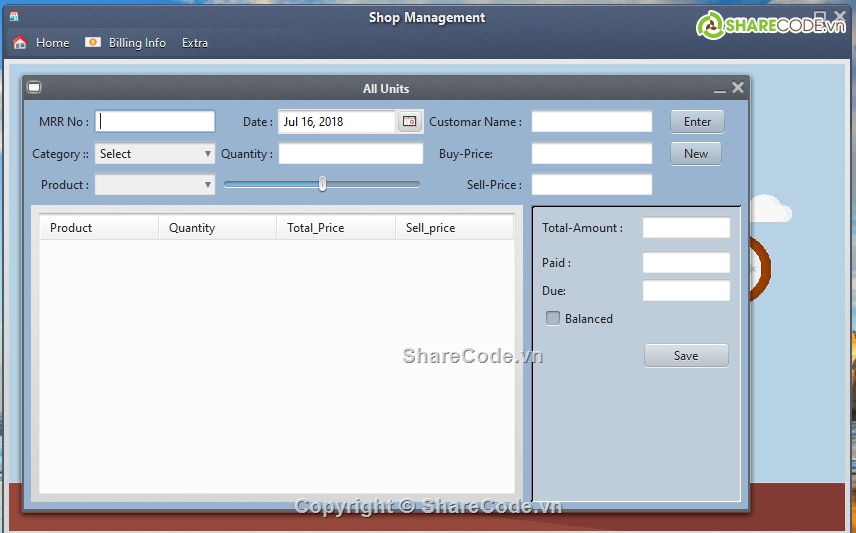The image size is (856, 533).
Task: Close the All Units internal window
Action: [738, 88]
